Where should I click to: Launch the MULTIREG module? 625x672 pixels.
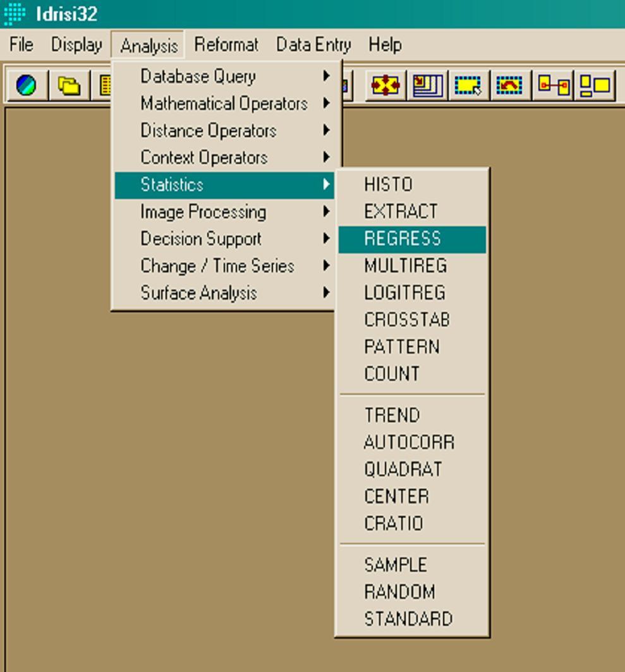412,266
